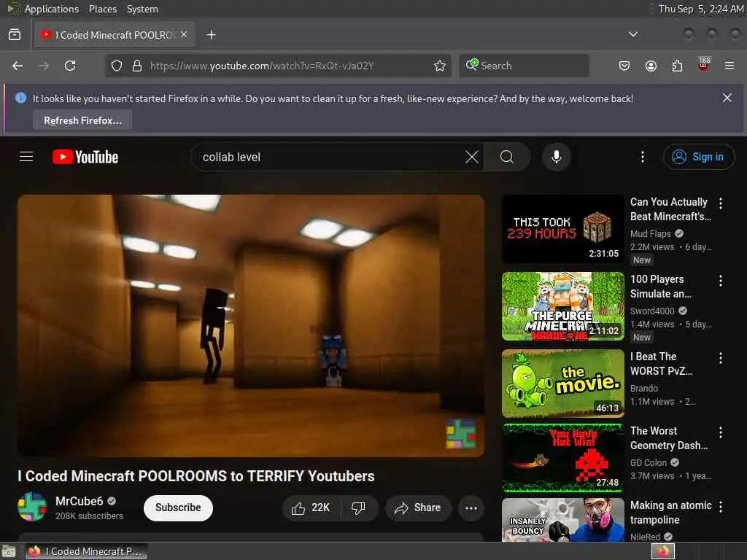Open the MrCube6 channel name link

point(79,501)
